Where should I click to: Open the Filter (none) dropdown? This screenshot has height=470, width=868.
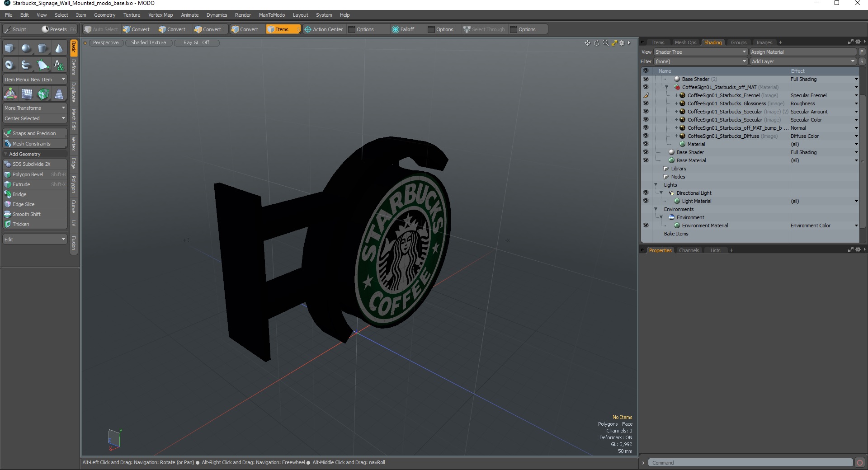[x=701, y=61]
